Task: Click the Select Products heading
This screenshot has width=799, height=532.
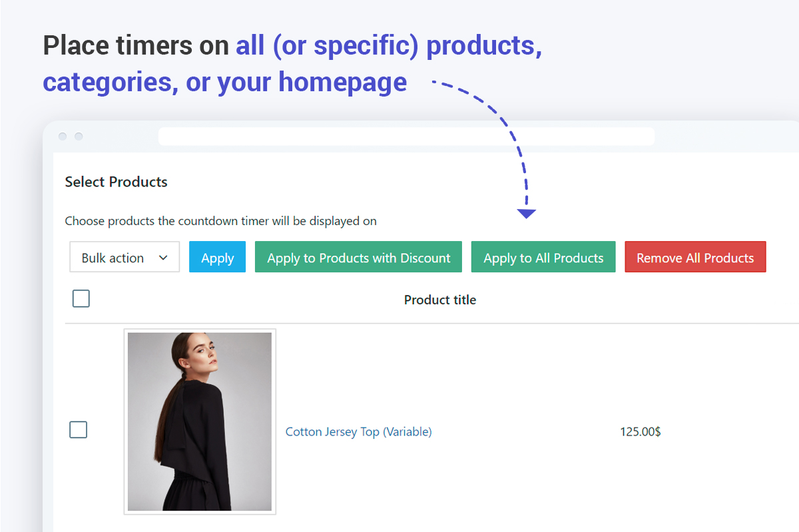Action: pos(116,182)
